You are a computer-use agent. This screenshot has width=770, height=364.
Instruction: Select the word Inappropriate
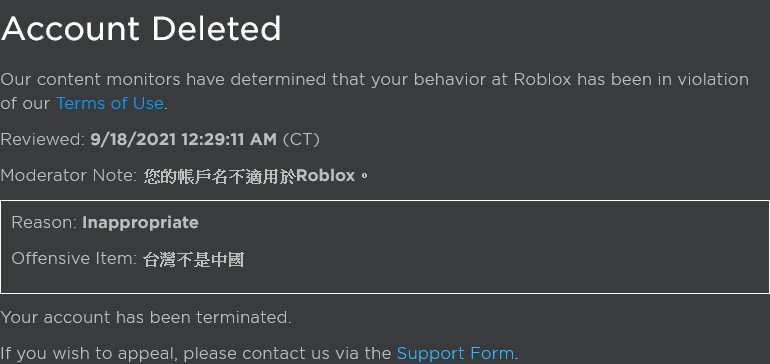click(x=140, y=223)
